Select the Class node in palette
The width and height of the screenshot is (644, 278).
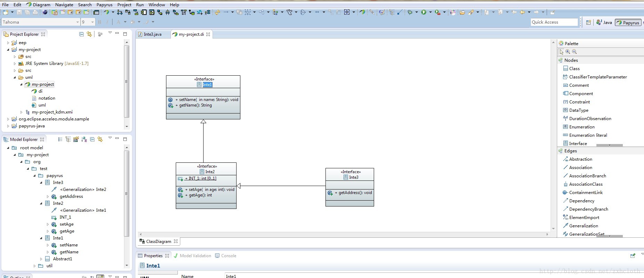(571, 69)
